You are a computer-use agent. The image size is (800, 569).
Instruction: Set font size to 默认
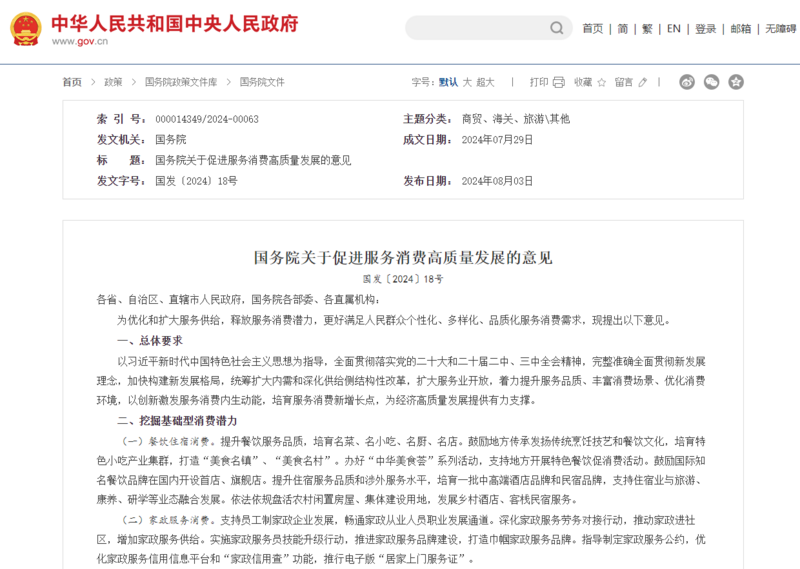click(448, 82)
